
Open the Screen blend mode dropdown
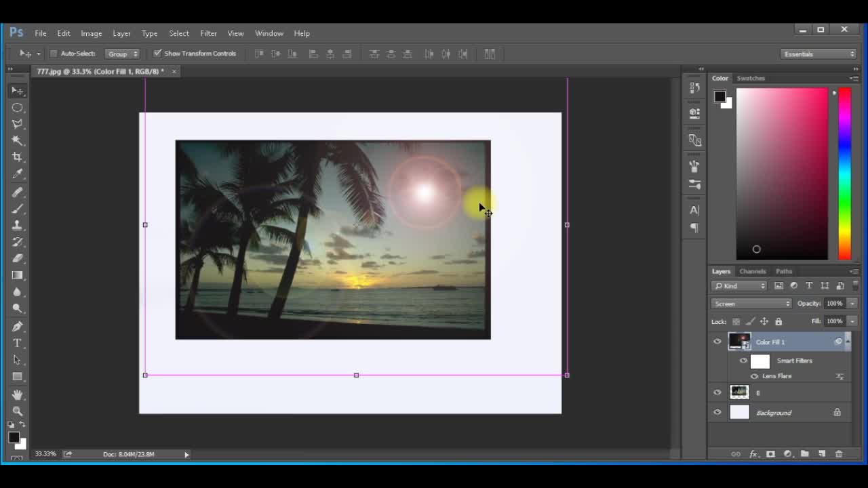[751, 304]
